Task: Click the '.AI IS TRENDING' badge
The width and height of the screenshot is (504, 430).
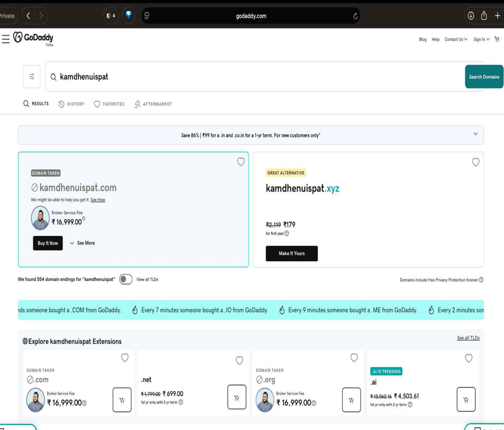Action: point(386,371)
